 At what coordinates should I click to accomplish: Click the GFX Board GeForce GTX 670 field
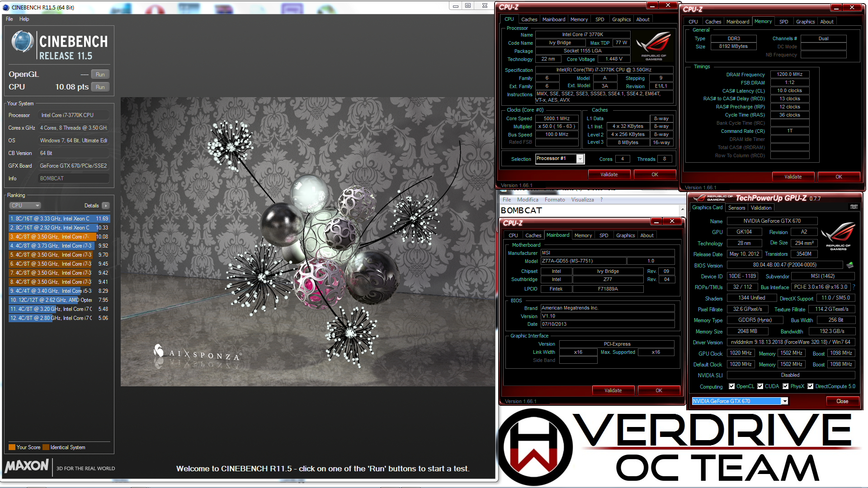(74, 166)
